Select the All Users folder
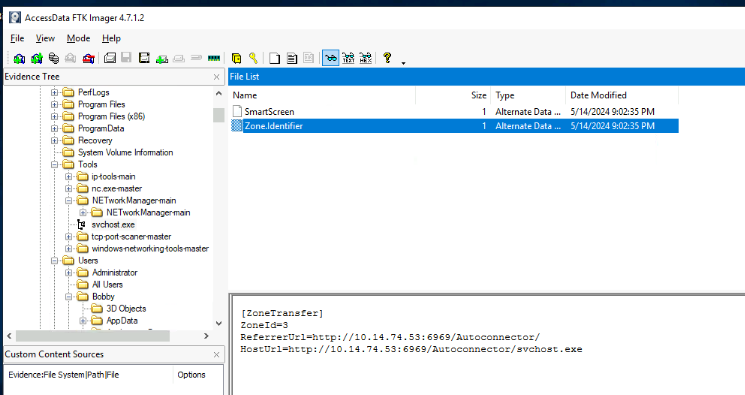745x395 pixels. pyautogui.click(x=107, y=285)
